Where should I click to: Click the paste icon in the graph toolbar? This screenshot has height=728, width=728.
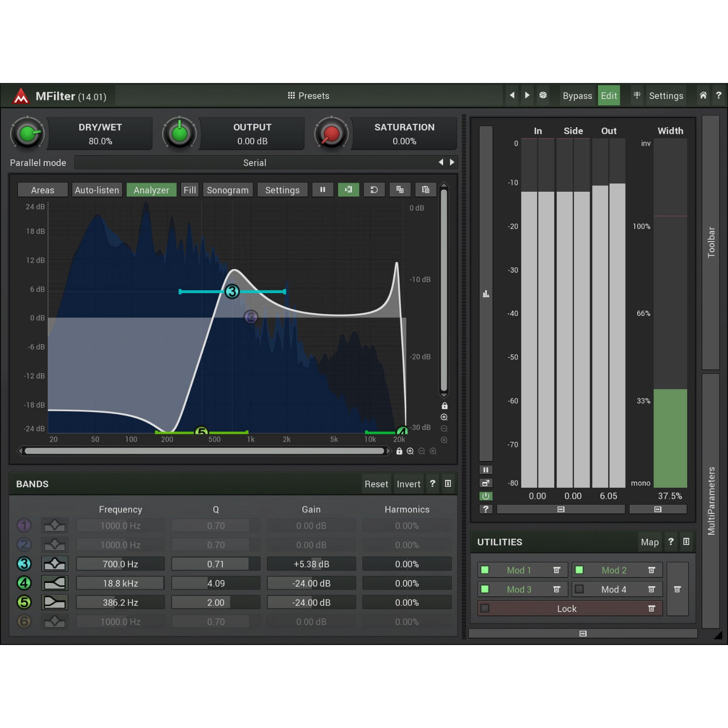426,190
